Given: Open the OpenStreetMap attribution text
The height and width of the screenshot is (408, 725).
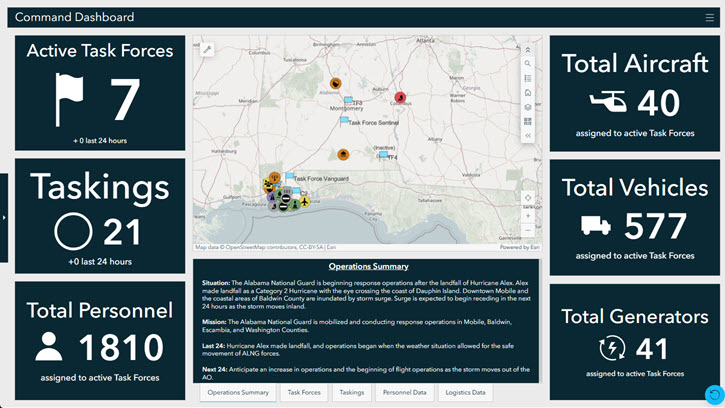Looking at the screenshot, I should tap(265, 247).
